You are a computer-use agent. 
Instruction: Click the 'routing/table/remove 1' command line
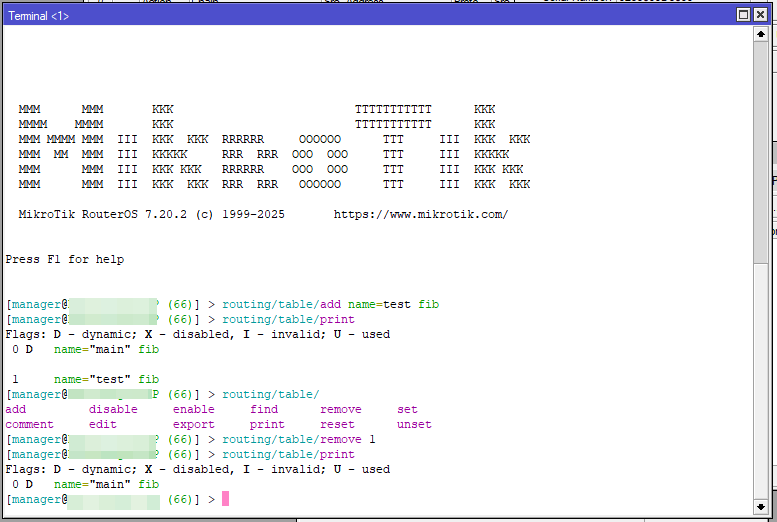pyautogui.click(x=299, y=439)
